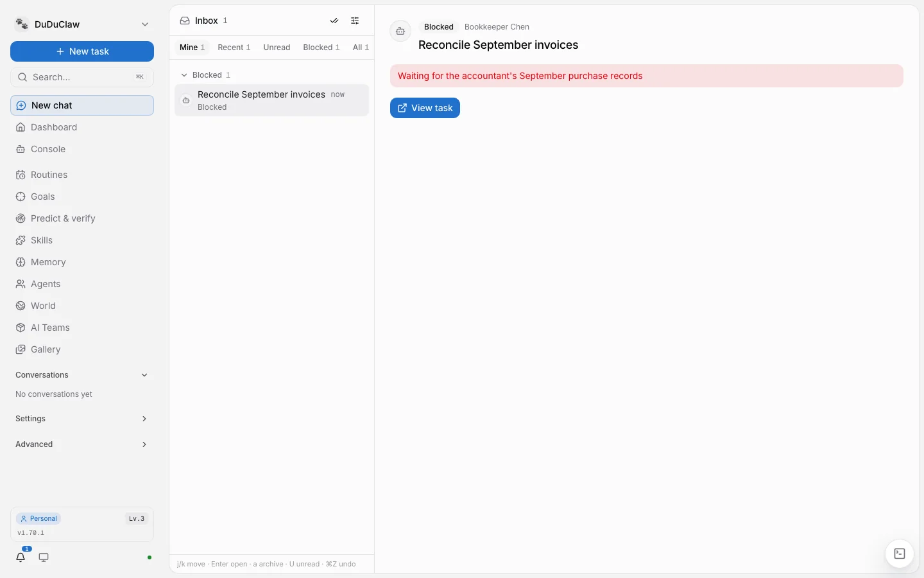Switch to the Blocked tab
Screen dimensions: 924x578
coord(321,48)
